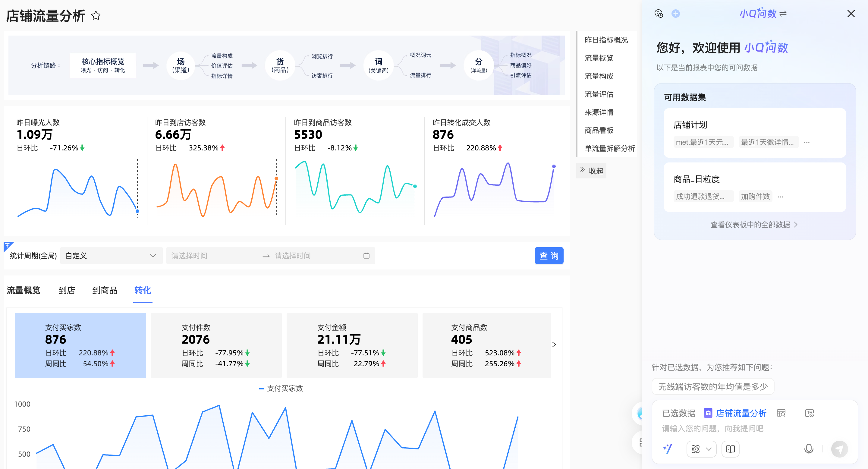
Task: Collapse the side navigation with 收起
Action: coord(592,171)
